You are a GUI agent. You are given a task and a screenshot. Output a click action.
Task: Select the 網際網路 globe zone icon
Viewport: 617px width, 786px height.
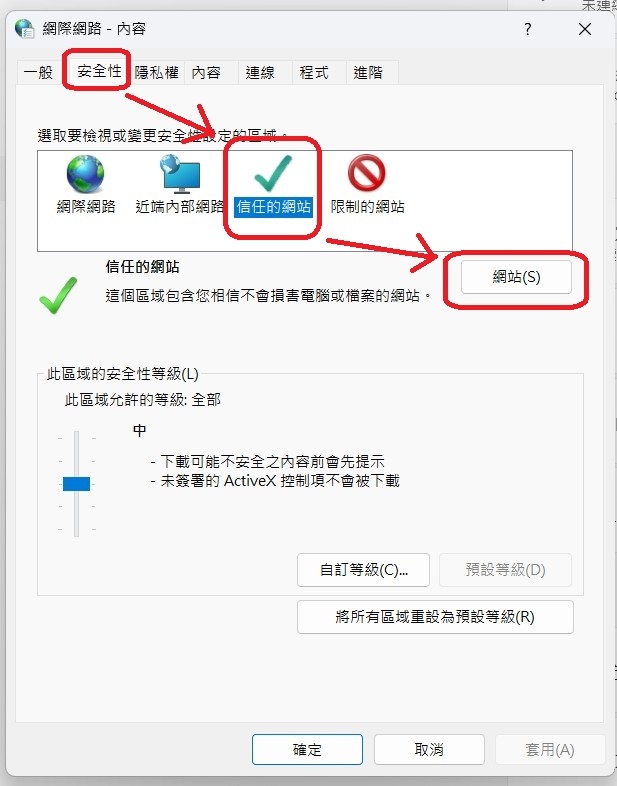pyautogui.click(x=86, y=174)
